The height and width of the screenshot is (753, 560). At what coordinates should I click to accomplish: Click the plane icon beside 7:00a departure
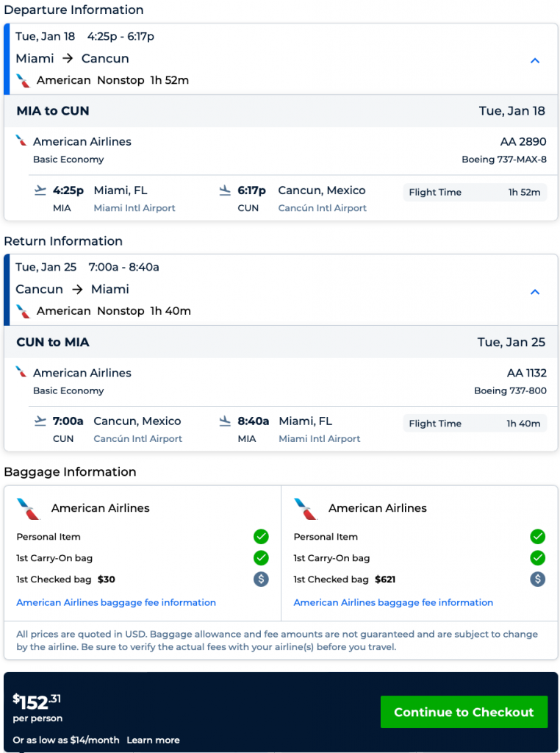(x=40, y=422)
